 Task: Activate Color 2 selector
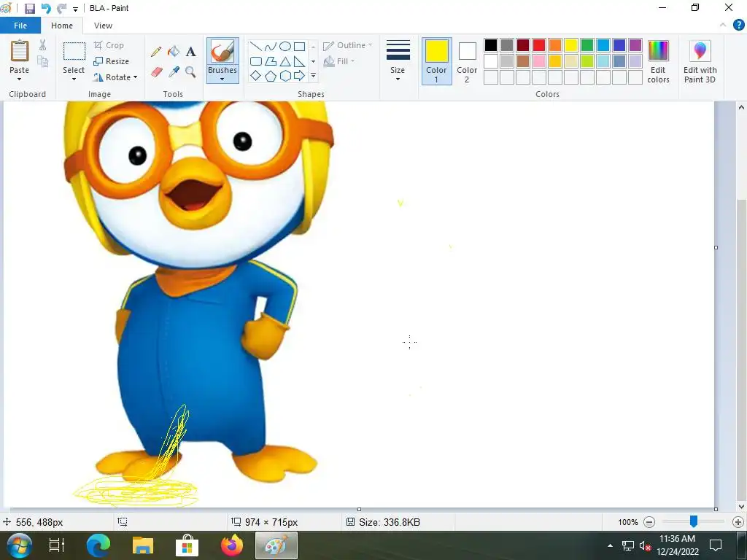[467, 61]
